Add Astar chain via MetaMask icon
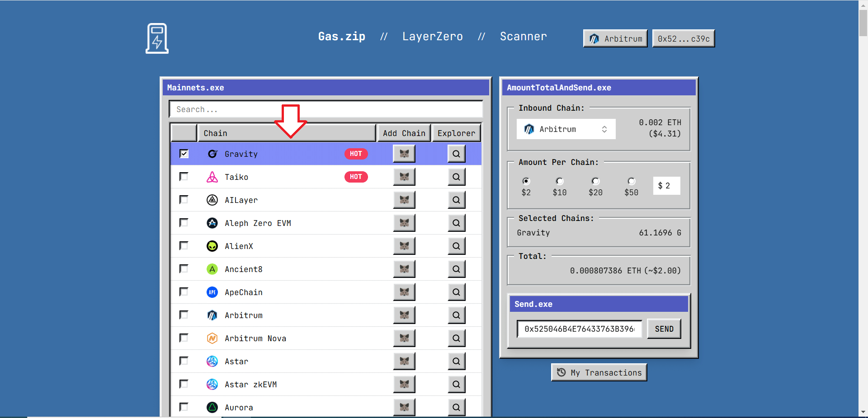The height and width of the screenshot is (418, 868). click(404, 361)
